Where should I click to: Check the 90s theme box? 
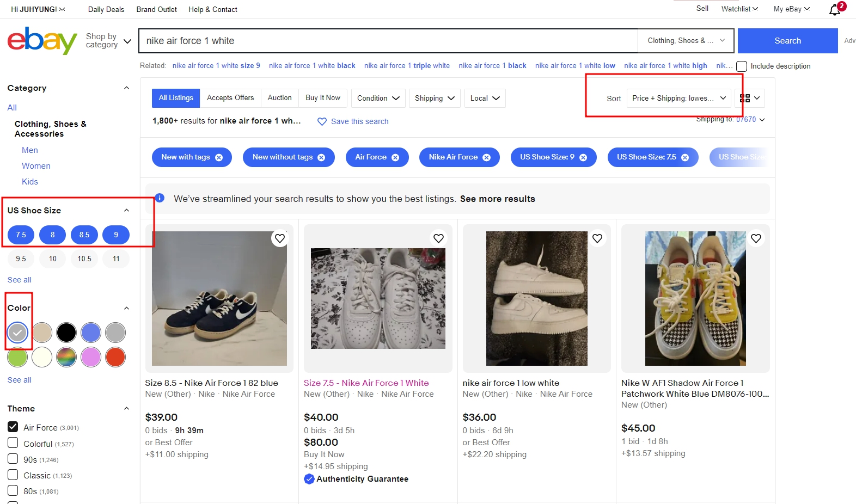click(x=13, y=459)
